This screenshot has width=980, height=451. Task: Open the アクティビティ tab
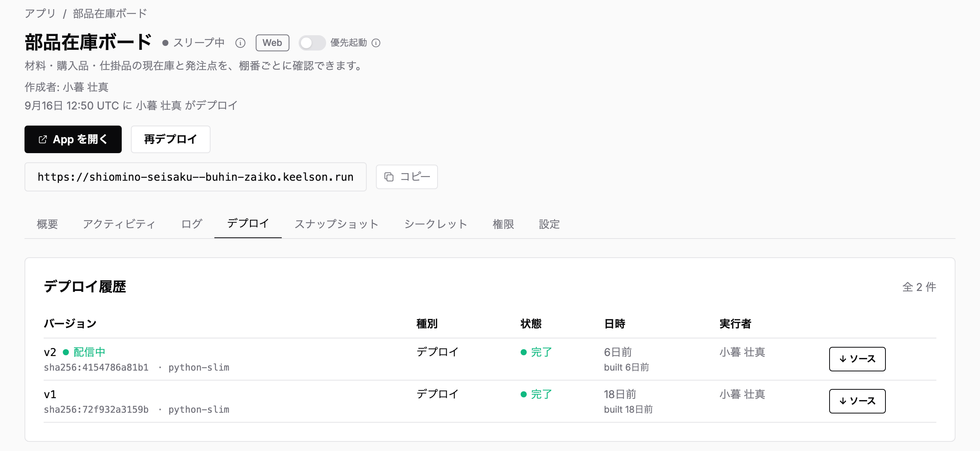point(119,224)
